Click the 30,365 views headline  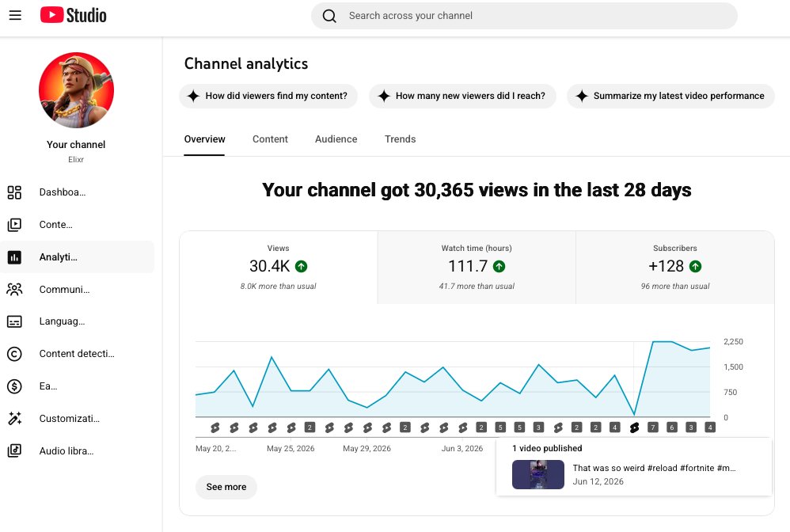477,190
